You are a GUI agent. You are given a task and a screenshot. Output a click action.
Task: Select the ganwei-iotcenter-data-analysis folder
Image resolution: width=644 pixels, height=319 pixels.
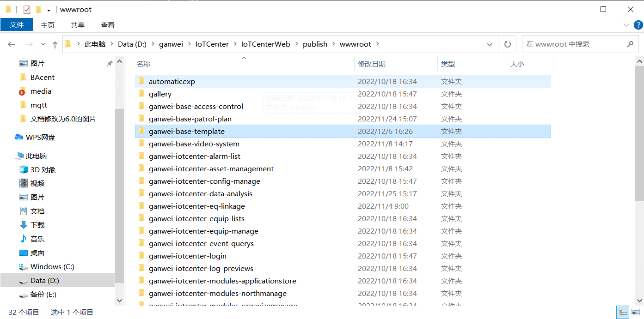[x=343, y=194]
